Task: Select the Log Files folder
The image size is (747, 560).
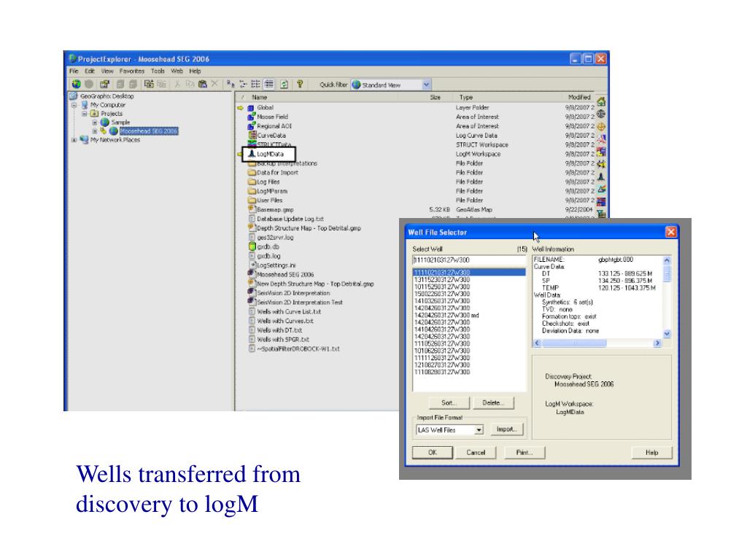Action: [x=268, y=182]
